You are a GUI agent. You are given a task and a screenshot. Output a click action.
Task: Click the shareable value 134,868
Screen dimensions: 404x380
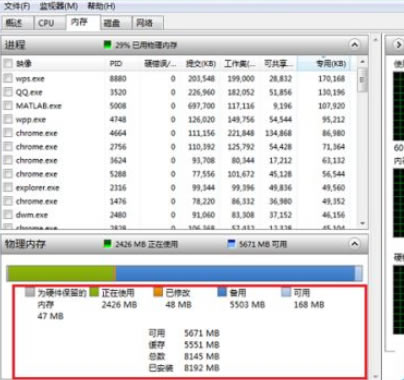coord(278,133)
